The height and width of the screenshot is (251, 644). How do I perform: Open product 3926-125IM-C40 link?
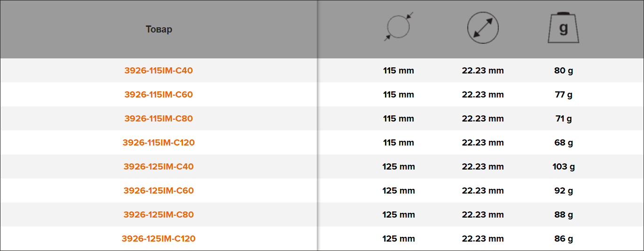(x=159, y=167)
